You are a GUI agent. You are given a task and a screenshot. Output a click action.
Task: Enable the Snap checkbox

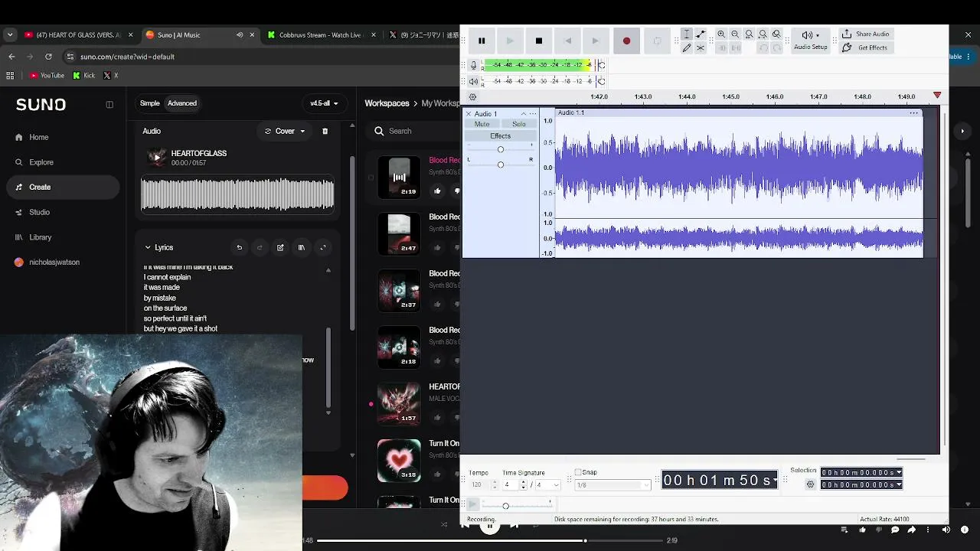(578, 472)
